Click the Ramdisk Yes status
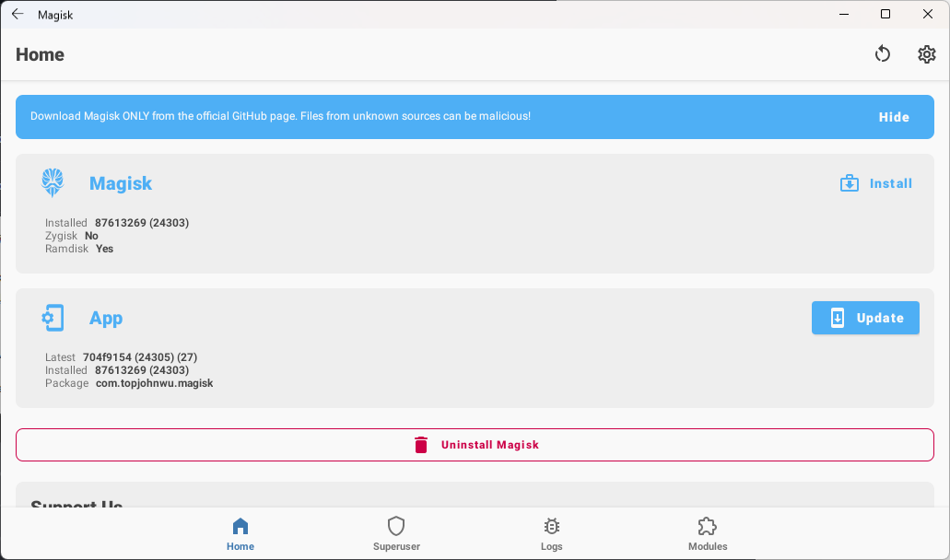The width and height of the screenshot is (950, 560). point(79,249)
